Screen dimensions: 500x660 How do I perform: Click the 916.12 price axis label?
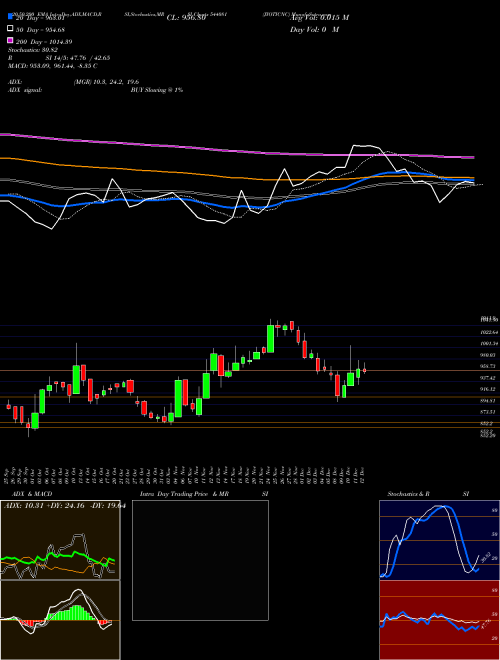pyautogui.click(x=489, y=389)
